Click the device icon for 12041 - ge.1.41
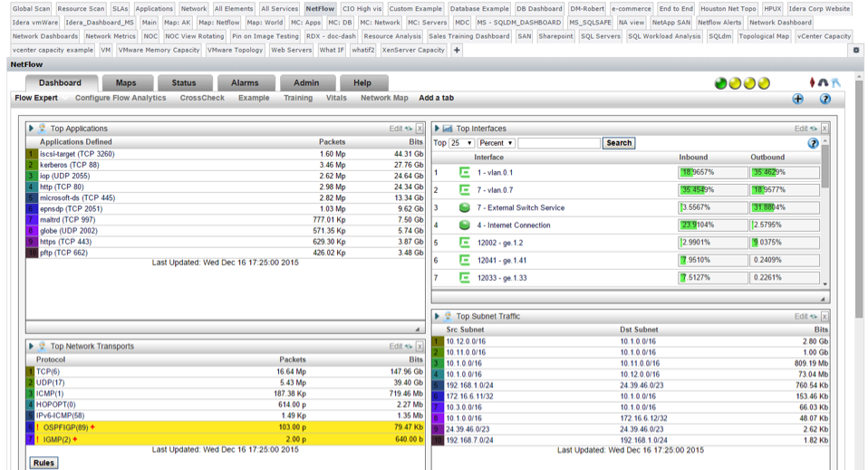The width and height of the screenshot is (868, 470). pos(465,261)
